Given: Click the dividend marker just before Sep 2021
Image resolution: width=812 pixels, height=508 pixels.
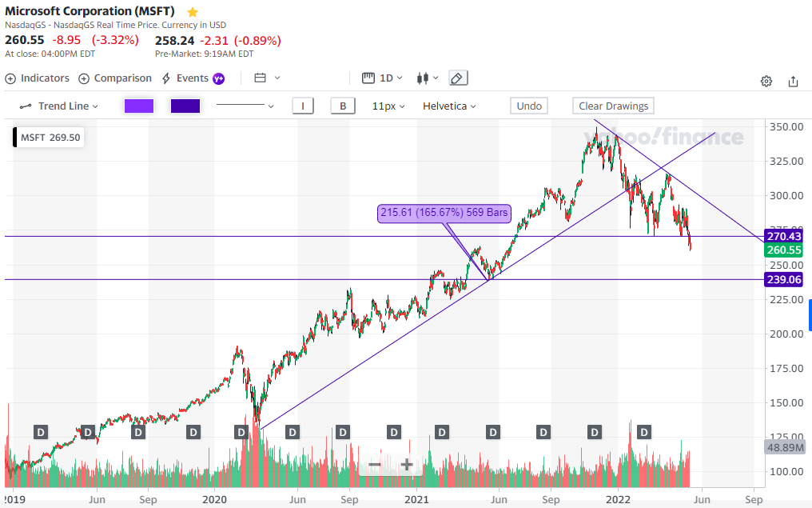Looking at the screenshot, I should pyautogui.click(x=543, y=432).
